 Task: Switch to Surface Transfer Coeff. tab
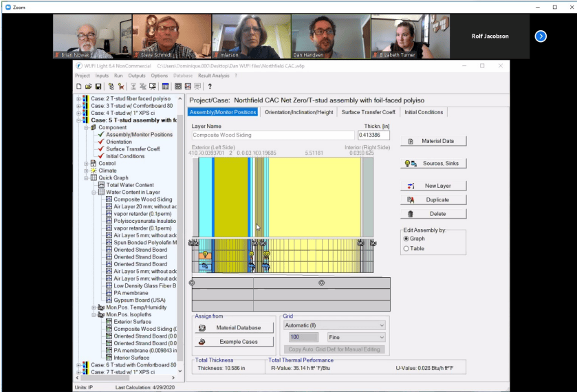[x=369, y=112]
